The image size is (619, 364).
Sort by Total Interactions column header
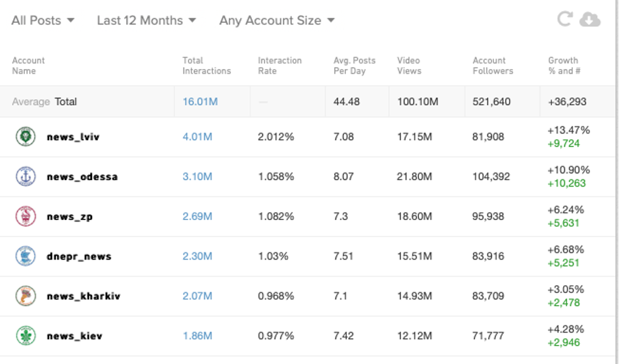click(207, 66)
